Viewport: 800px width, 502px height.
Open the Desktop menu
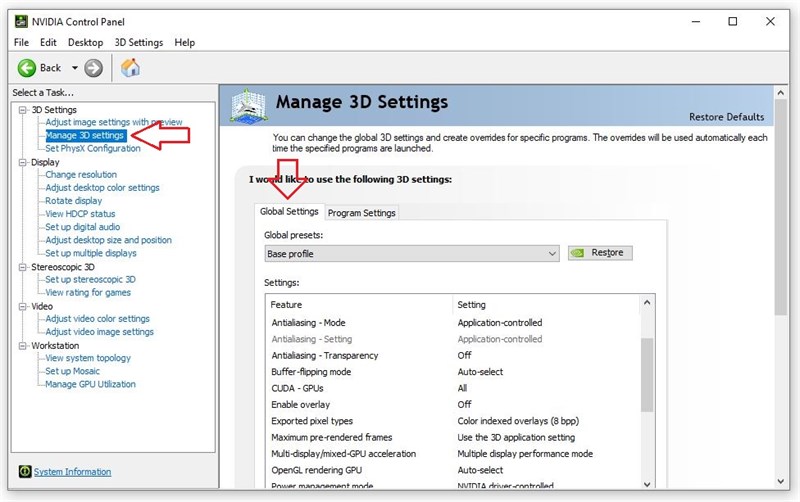86,42
